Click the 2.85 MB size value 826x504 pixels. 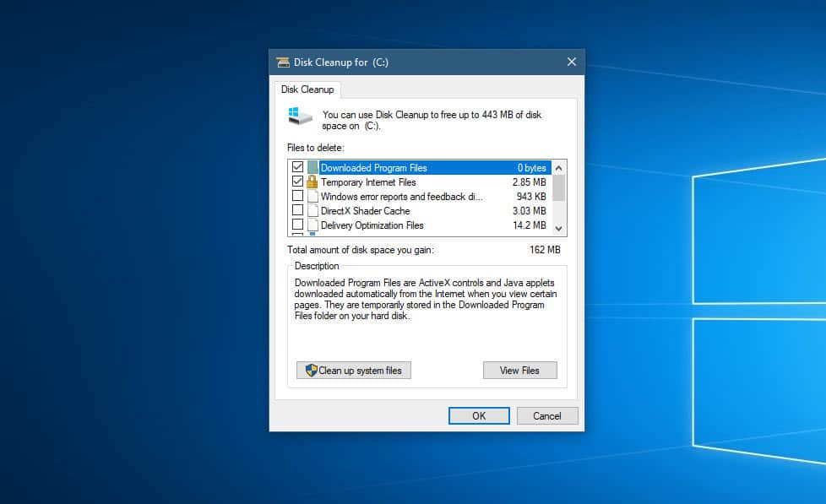point(530,182)
